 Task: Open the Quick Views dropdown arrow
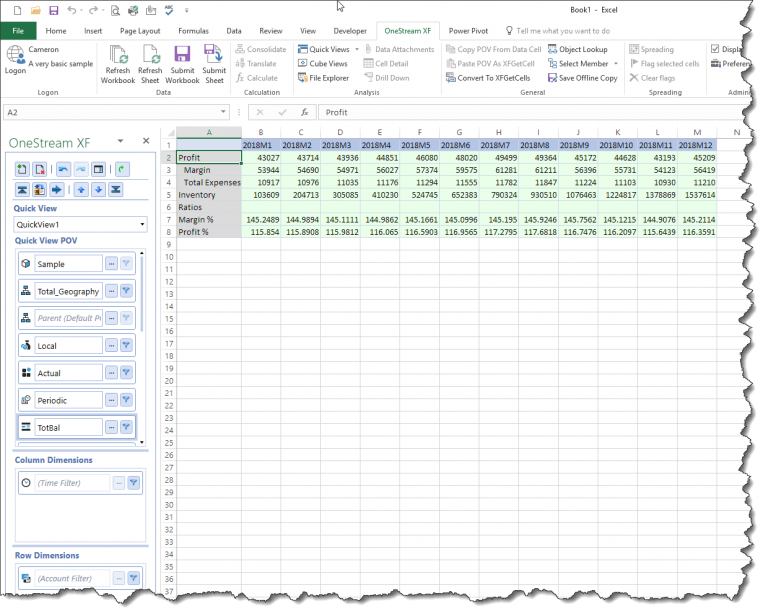357,49
